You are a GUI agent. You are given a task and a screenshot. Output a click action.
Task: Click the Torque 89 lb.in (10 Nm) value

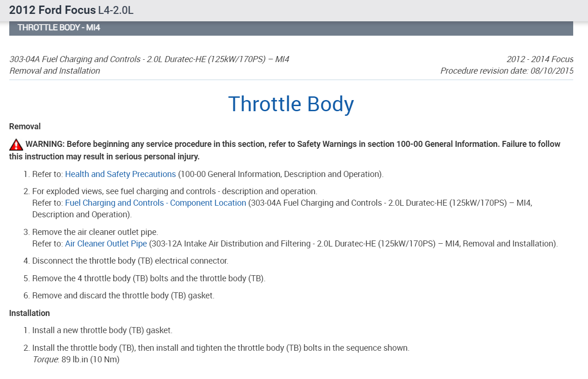click(x=76, y=359)
